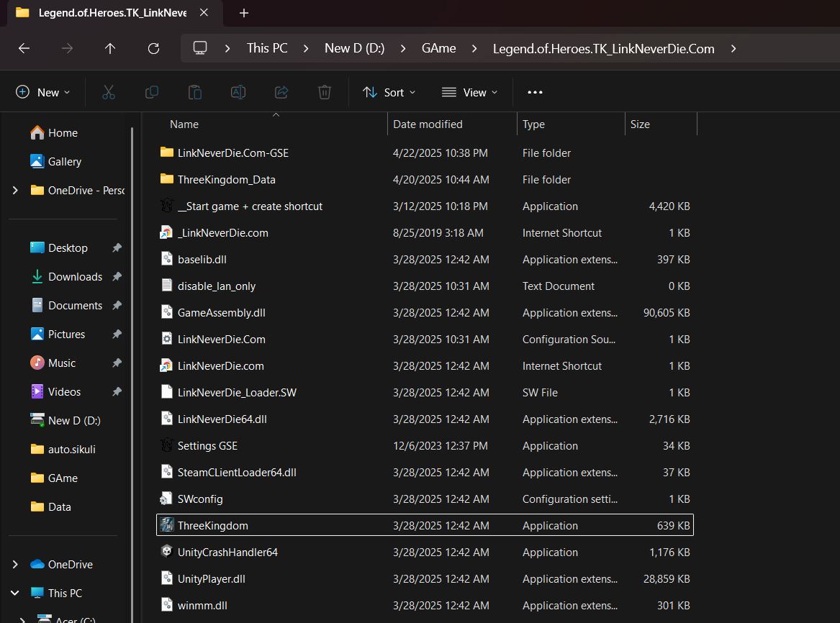The image size is (840, 623).
Task: Open the New item dropdown
Action: 43,92
